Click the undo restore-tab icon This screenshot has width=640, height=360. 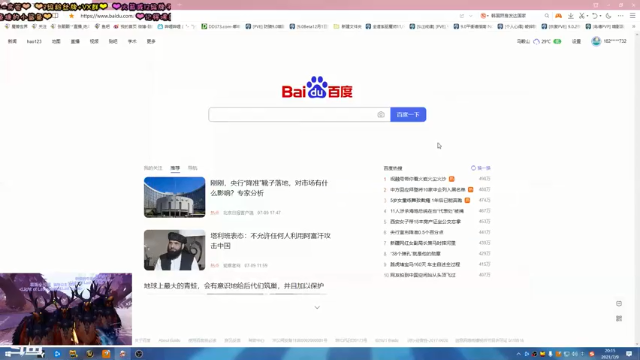click(595, 16)
